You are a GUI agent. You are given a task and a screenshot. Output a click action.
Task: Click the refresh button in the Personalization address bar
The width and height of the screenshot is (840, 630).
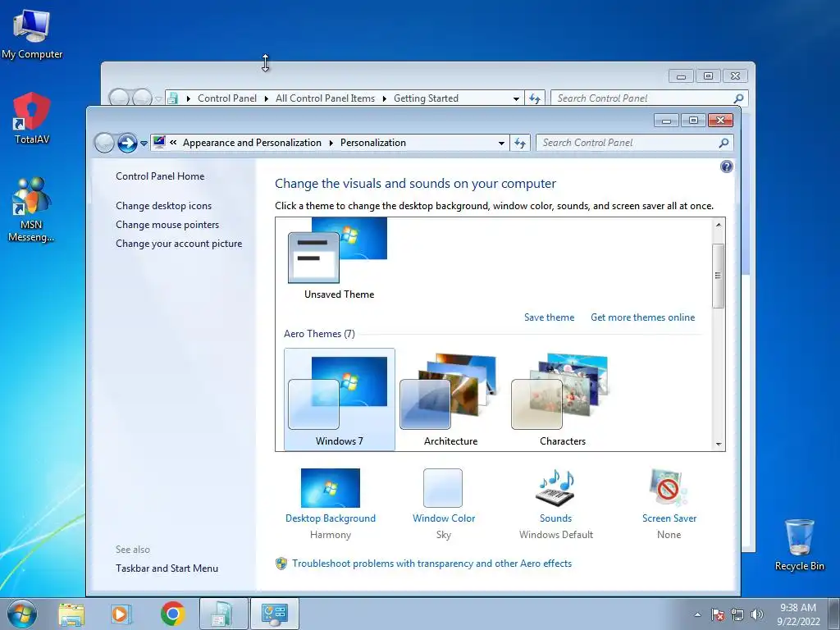519,143
